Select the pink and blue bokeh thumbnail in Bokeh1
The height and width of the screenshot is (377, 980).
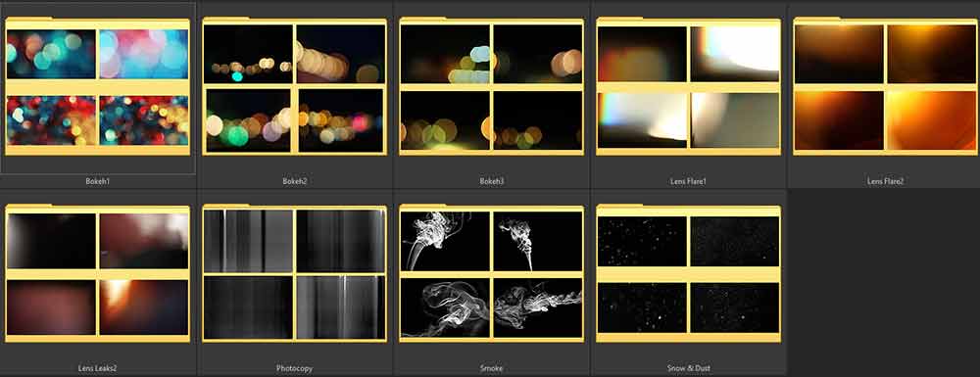tap(144, 54)
